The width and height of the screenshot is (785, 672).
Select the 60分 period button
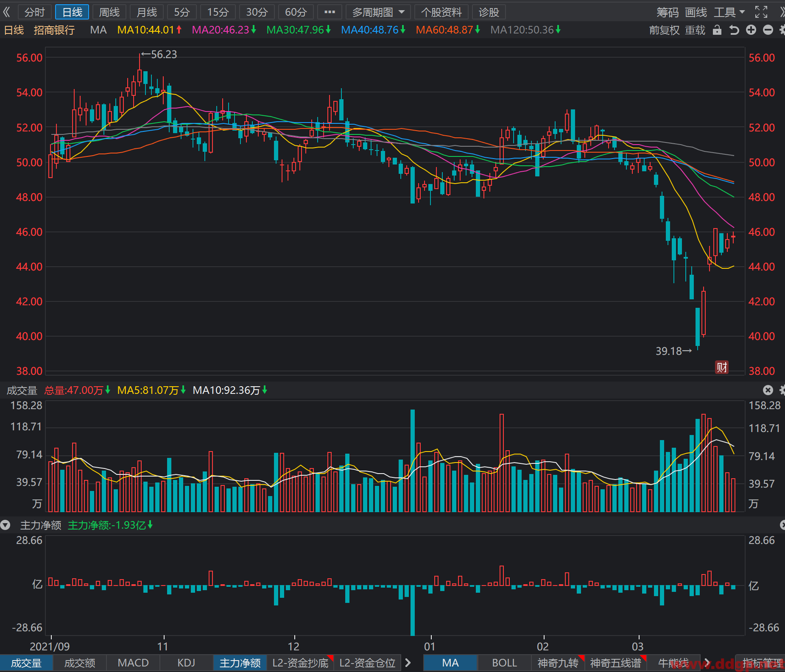pos(296,12)
